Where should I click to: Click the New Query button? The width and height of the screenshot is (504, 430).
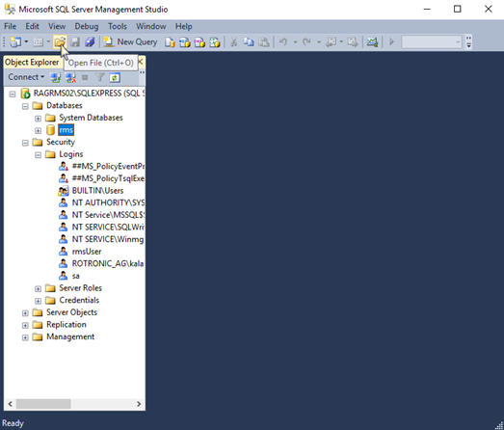click(130, 42)
